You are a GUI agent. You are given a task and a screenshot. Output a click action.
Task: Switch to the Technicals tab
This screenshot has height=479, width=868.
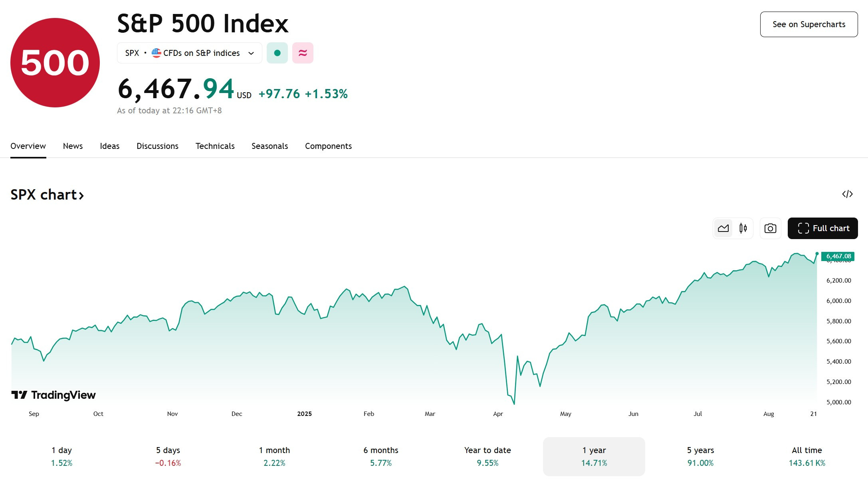[215, 146]
